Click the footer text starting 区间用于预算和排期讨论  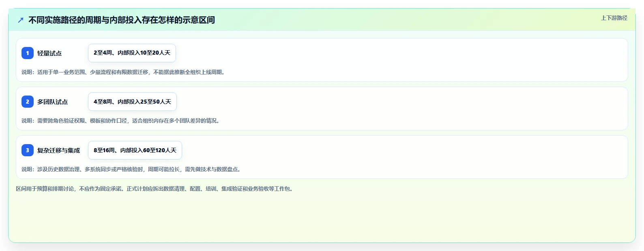tap(155, 189)
